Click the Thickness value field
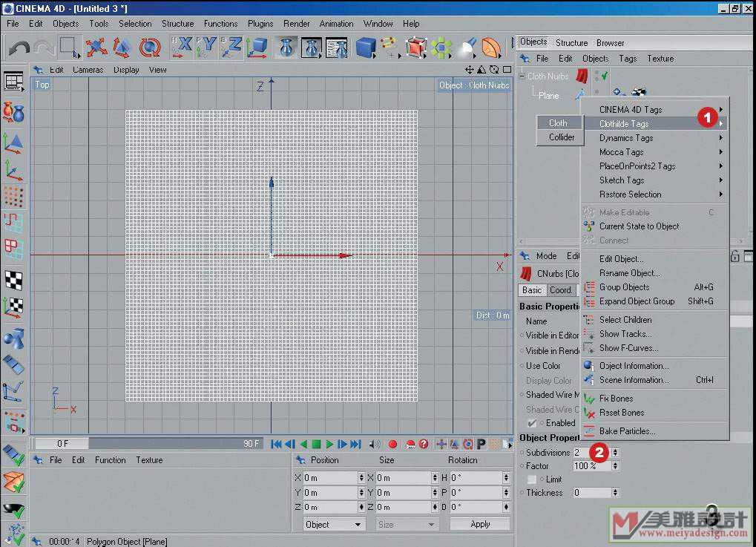756x547 pixels. [x=592, y=493]
